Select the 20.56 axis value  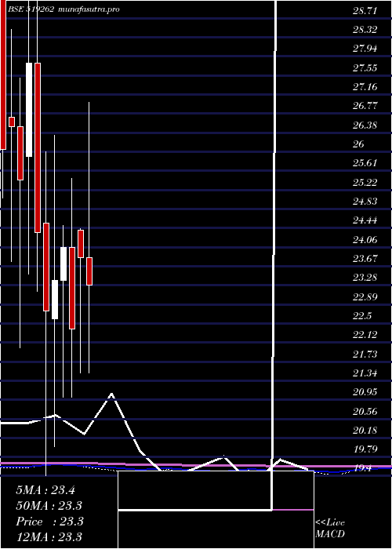(x=365, y=412)
